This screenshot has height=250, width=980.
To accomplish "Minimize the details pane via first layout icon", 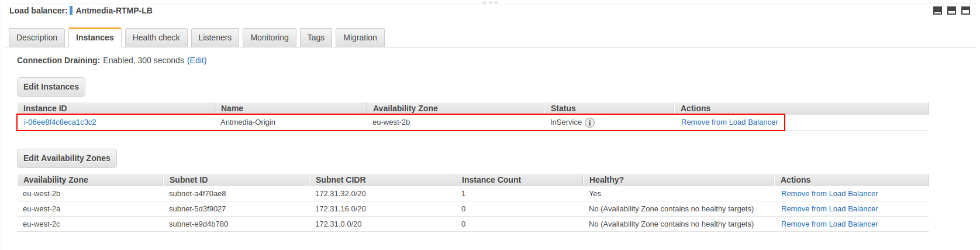I will (x=937, y=11).
